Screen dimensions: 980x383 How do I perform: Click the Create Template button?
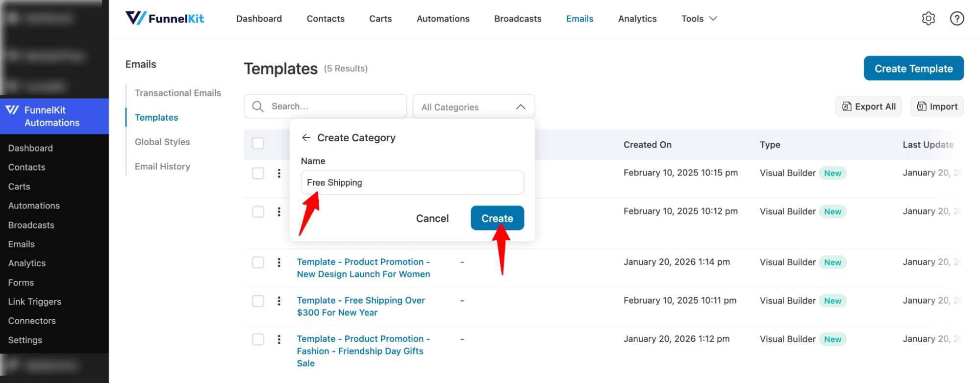click(x=913, y=69)
